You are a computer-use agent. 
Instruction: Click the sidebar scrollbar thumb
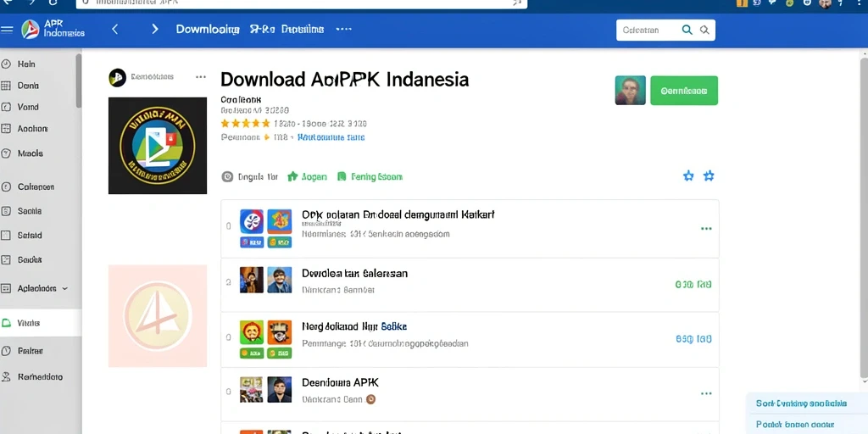tap(79, 81)
